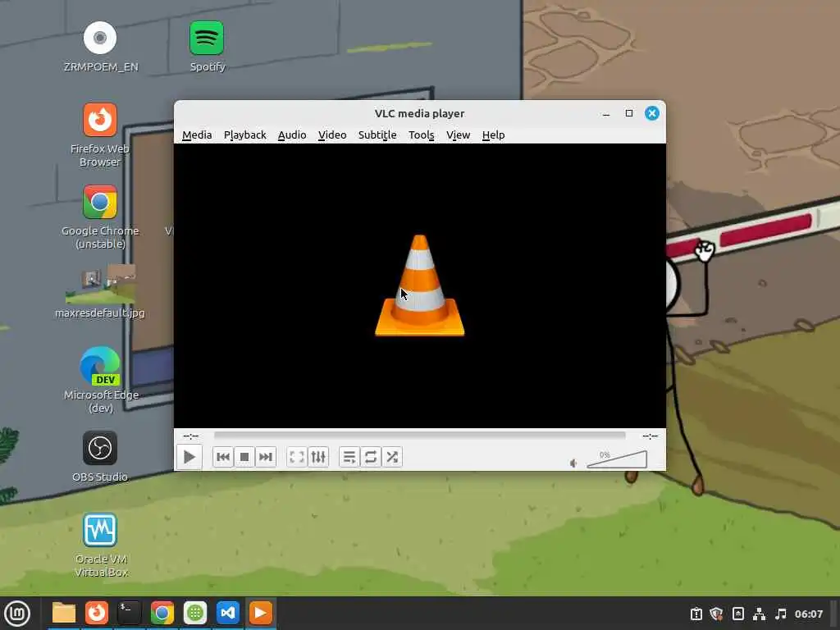This screenshot has width=840, height=630.
Task: Toggle VLC fullscreen video mode
Action: pos(297,457)
